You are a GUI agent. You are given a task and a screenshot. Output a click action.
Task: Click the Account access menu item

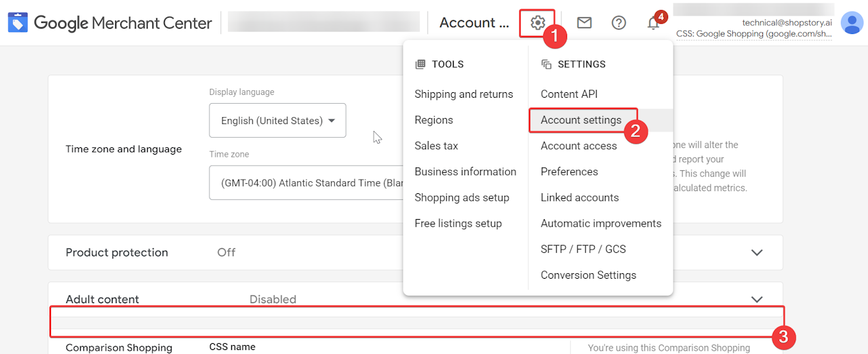[x=579, y=146]
